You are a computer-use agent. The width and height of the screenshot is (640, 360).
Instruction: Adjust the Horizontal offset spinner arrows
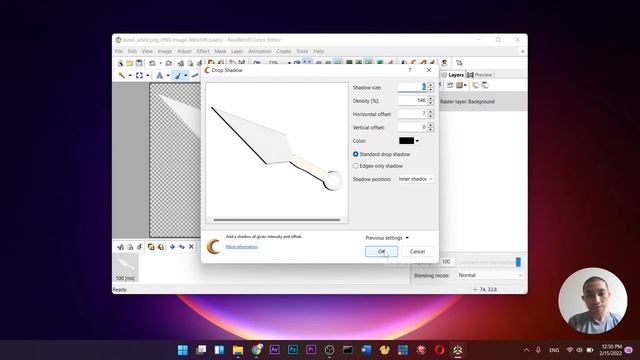point(430,114)
